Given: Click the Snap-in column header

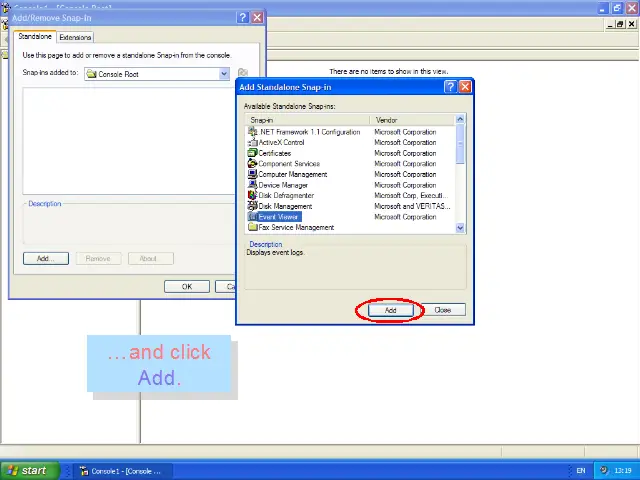Looking at the screenshot, I should pyautogui.click(x=307, y=120).
